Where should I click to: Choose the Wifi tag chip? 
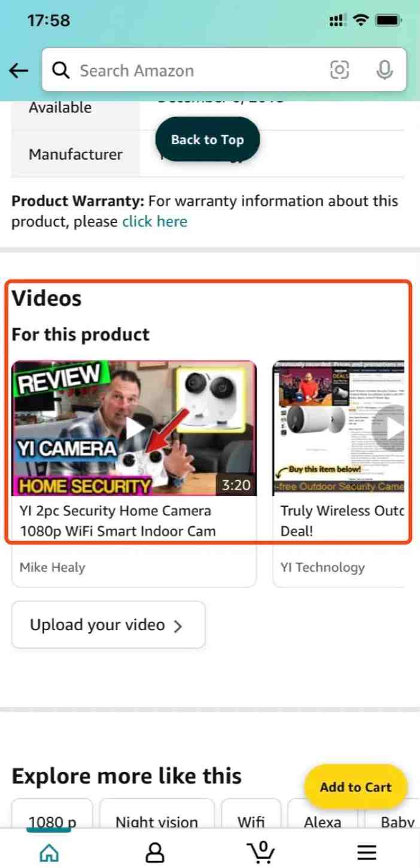click(251, 820)
